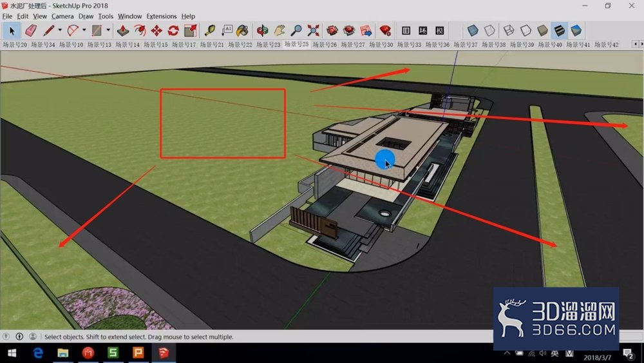Open the Camera menu
The image size is (644, 363).
pyautogui.click(x=62, y=17)
